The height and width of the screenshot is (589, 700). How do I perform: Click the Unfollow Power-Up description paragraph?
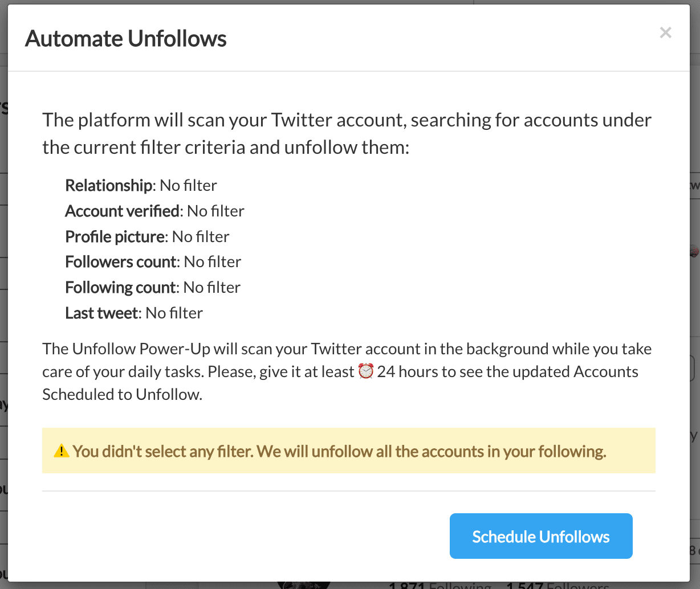pyautogui.click(x=347, y=371)
